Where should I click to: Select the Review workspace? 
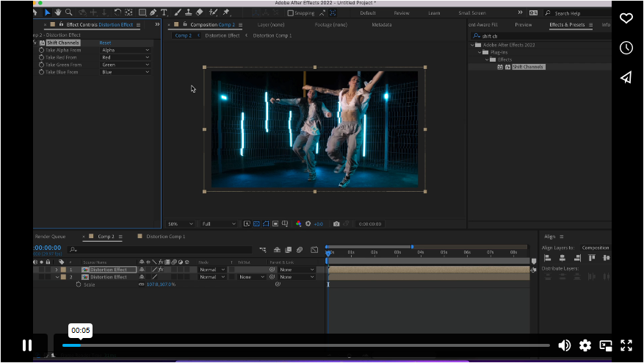(x=401, y=13)
